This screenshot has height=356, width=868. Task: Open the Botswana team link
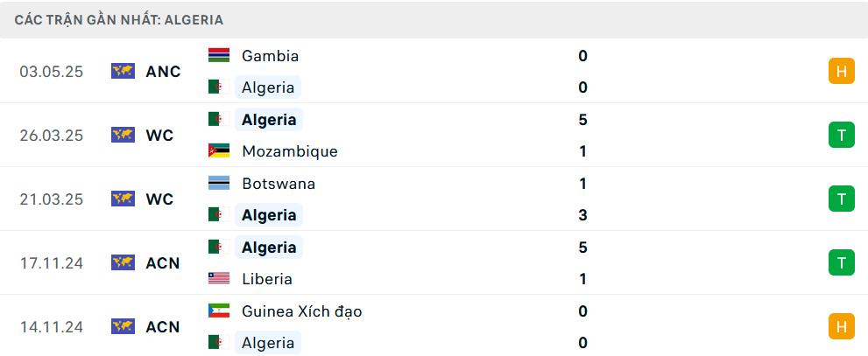(279, 184)
